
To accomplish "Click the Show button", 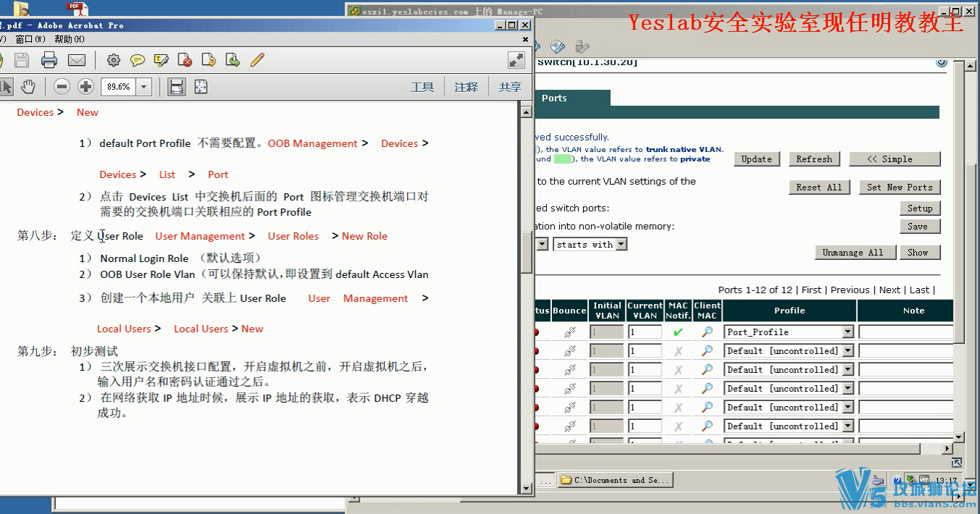I will click(x=919, y=253).
